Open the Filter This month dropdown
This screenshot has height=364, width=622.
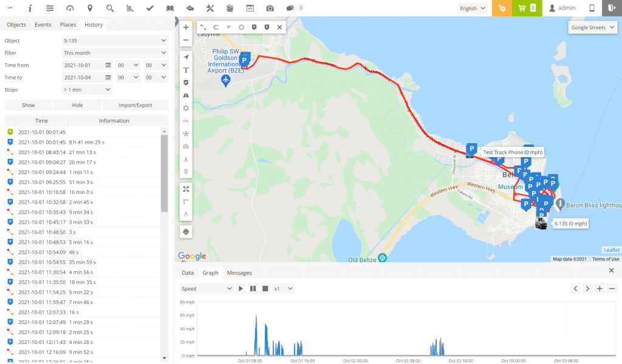coord(115,53)
